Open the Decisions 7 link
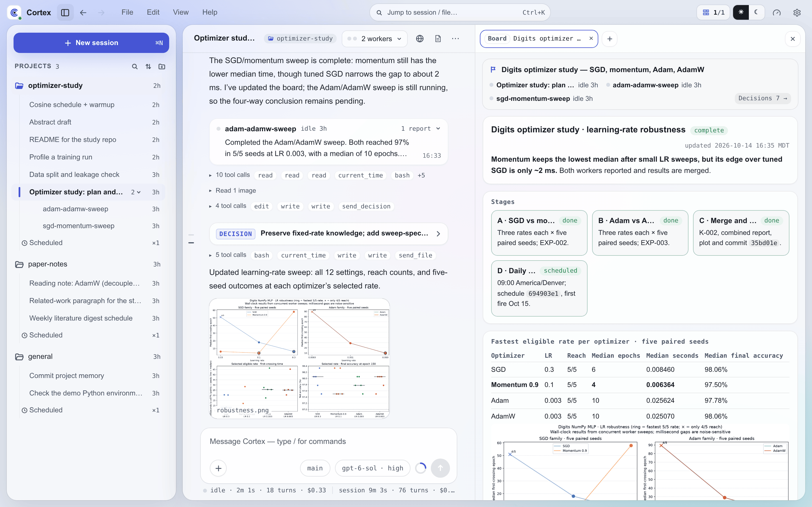Screen dimensions: 812x507 coord(762,98)
